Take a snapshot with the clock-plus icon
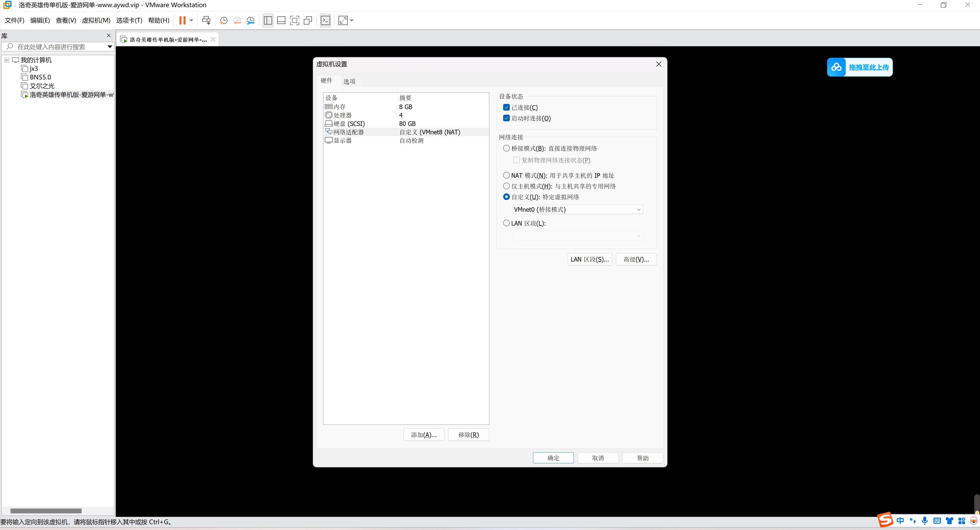 click(224, 20)
